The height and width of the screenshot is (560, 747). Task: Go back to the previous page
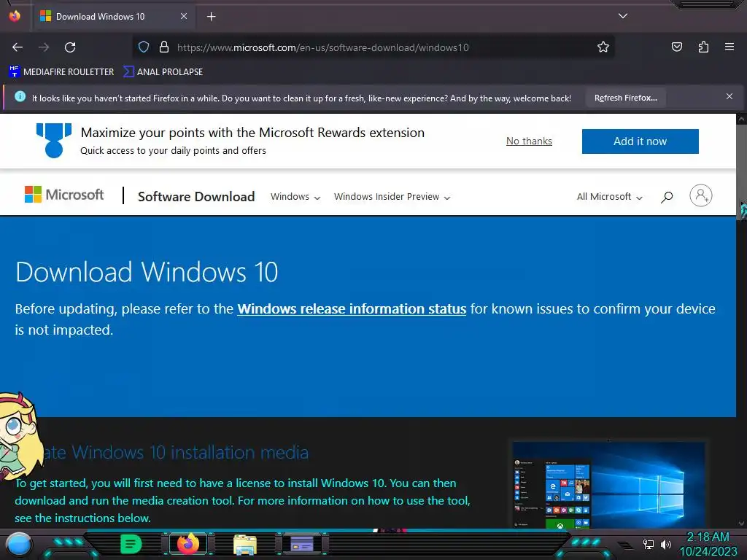18,47
